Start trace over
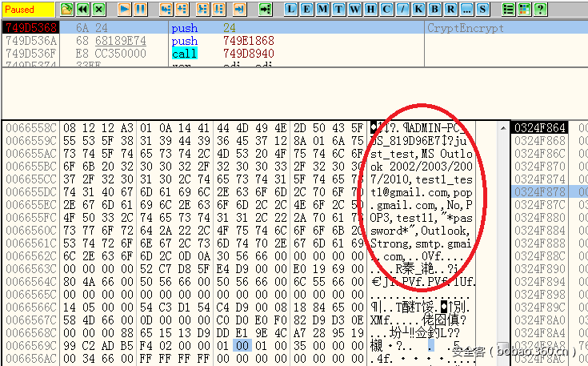The image size is (588, 366). [x=219, y=9]
